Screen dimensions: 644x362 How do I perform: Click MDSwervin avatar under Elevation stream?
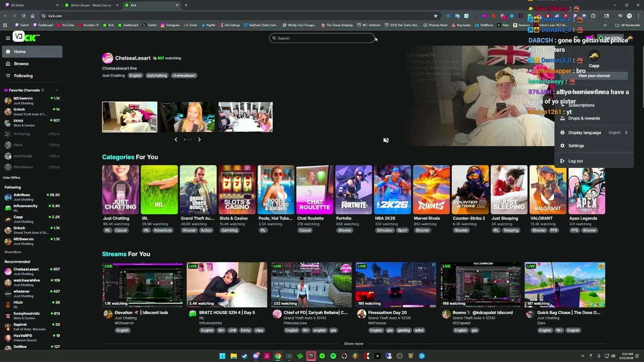[108, 314]
